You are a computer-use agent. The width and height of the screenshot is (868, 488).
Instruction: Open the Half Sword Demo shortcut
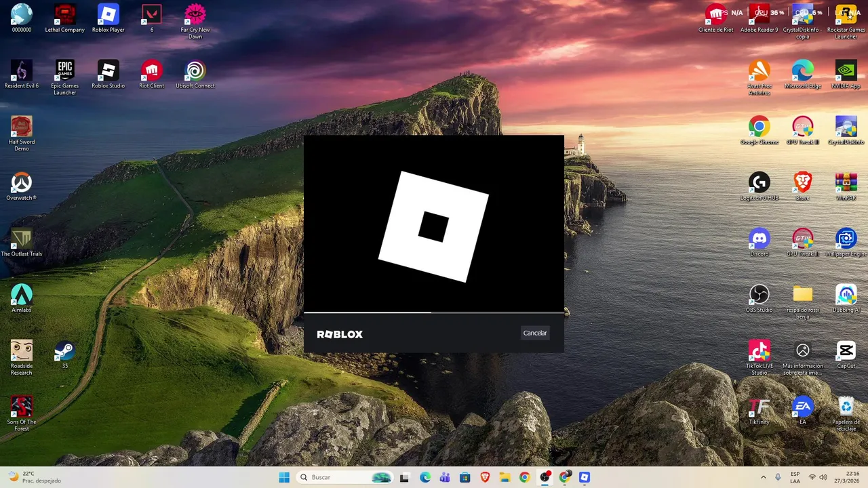[x=22, y=134]
